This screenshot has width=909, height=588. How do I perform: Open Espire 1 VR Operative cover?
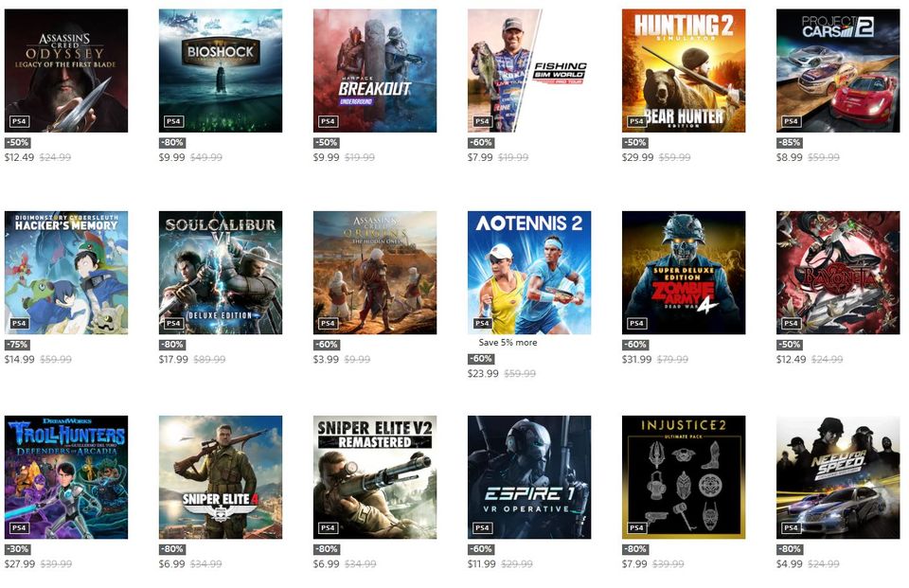click(529, 477)
